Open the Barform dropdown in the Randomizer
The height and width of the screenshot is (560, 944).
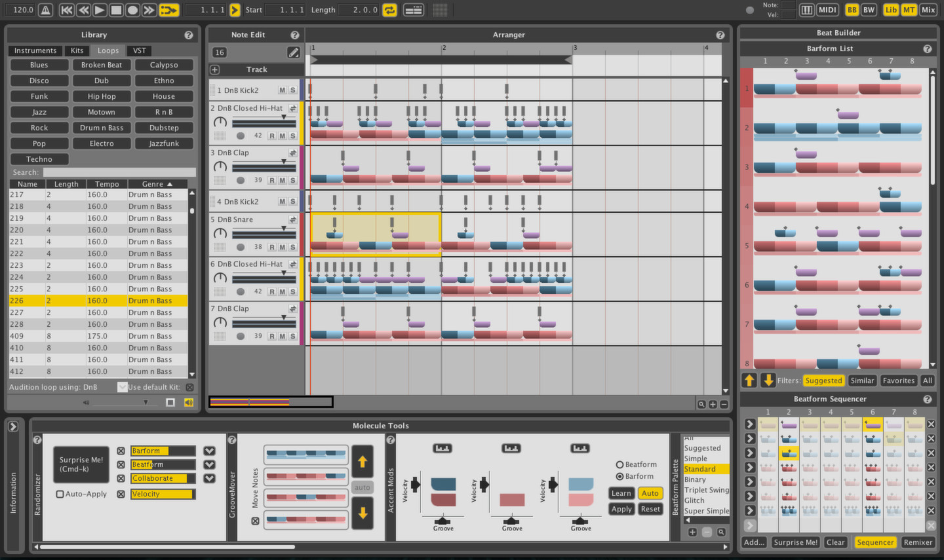209,451
